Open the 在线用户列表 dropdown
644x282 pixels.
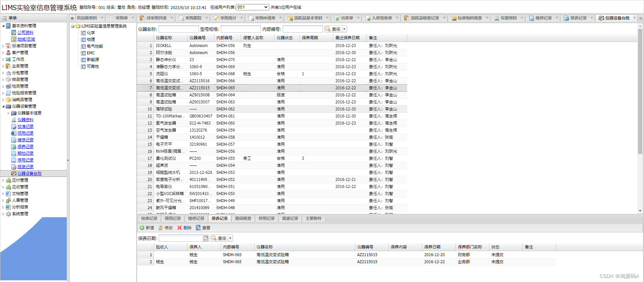pos(253,7)
